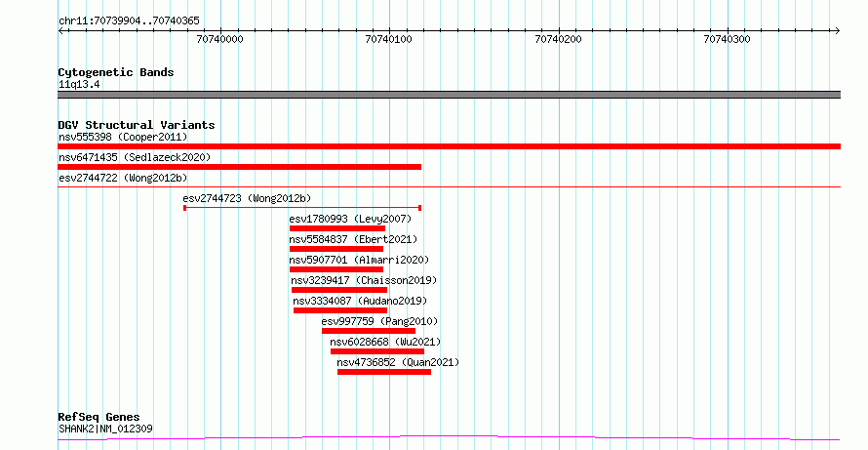Click the thin esv2744722 variant line
The height and width of the screenshot is (450, 868).
pyautogui.click(x=449, y=186)
